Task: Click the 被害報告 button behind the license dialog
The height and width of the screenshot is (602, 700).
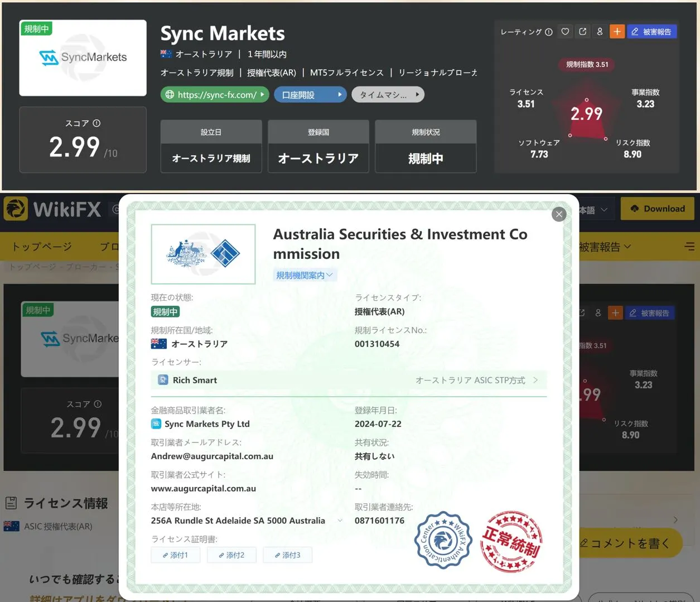Action: [x=650, y=313]
